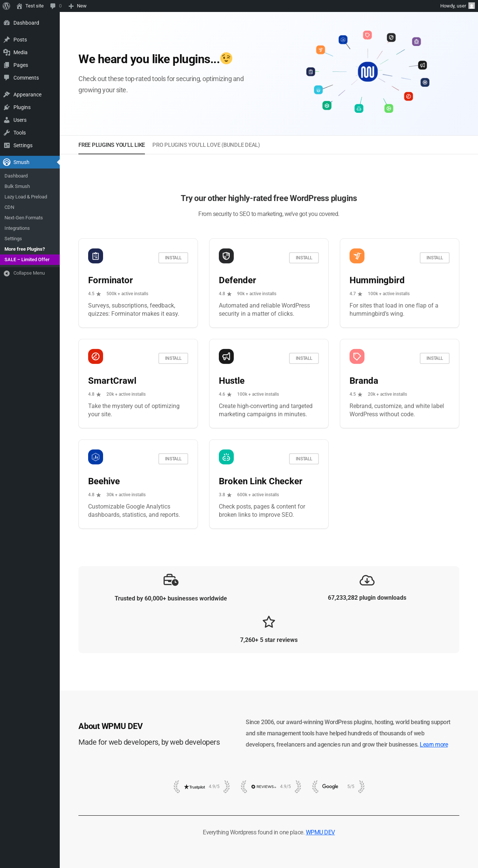
Task: Open the SALE – Limited Offer menu item
Action: (27, 260)
